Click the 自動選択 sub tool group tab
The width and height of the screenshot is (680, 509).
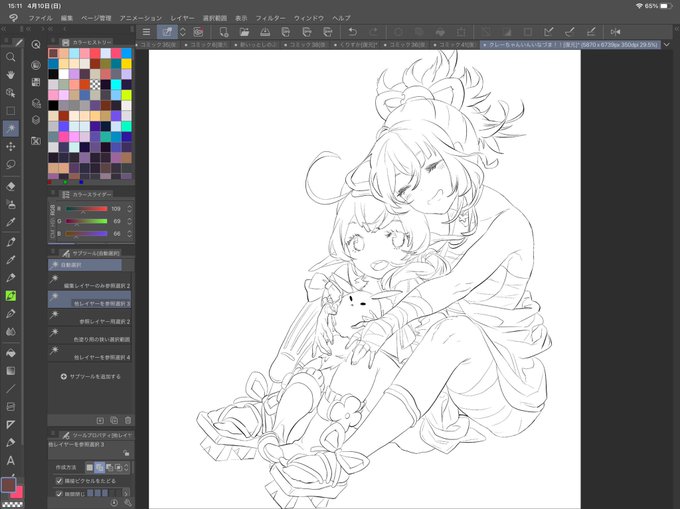click(85, 264)
